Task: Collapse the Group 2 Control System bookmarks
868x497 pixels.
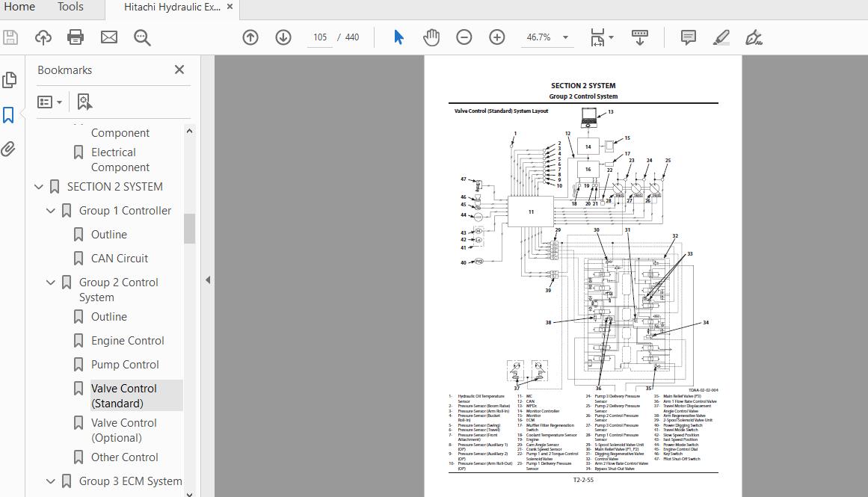Action: pyautogui.click(x=50, y=282)
